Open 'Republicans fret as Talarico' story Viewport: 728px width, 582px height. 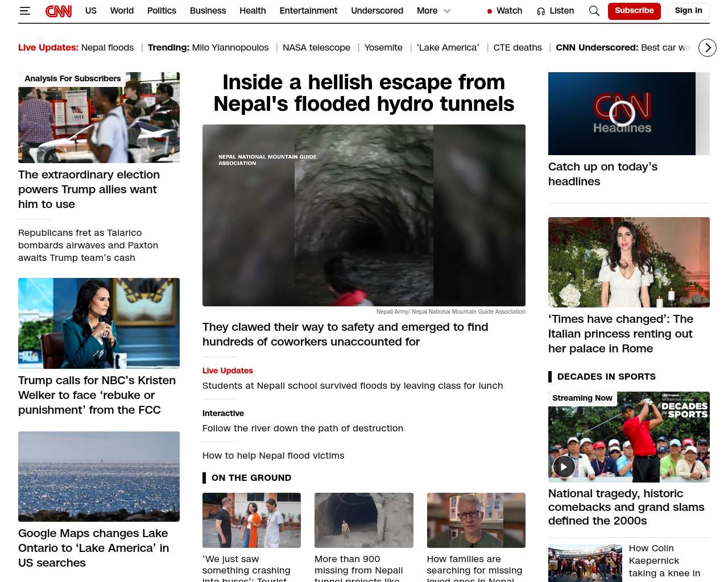click(88, 246)
